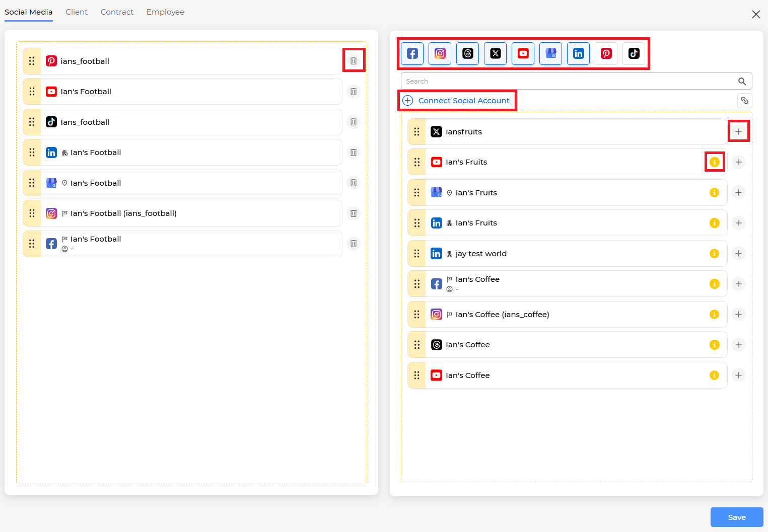Click the iansfruits account name
Viewport: 768px width, 532px height.
pos(464,132)
